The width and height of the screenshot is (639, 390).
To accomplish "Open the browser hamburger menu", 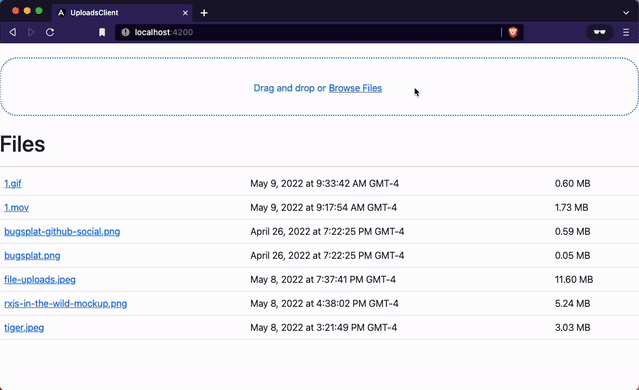I will [x=626, y=32].
